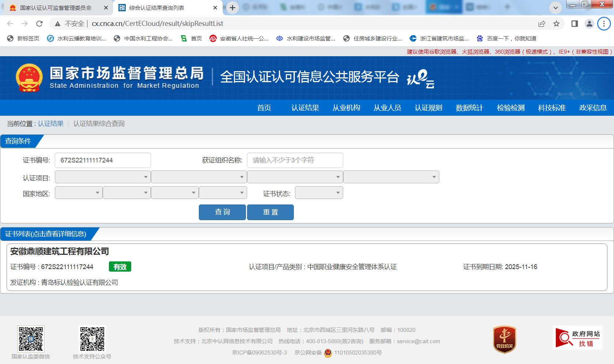Expand the third 认证项目 dropdown

coord(295,177)
